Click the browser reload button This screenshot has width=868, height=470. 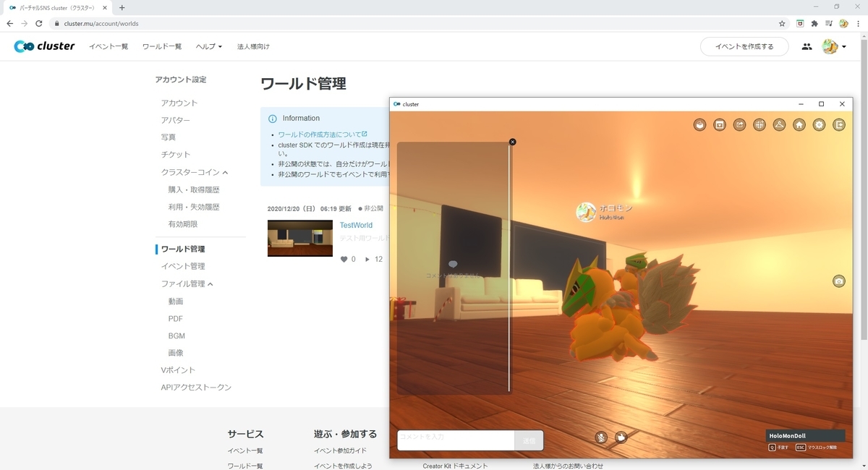(x=38, y=23)
